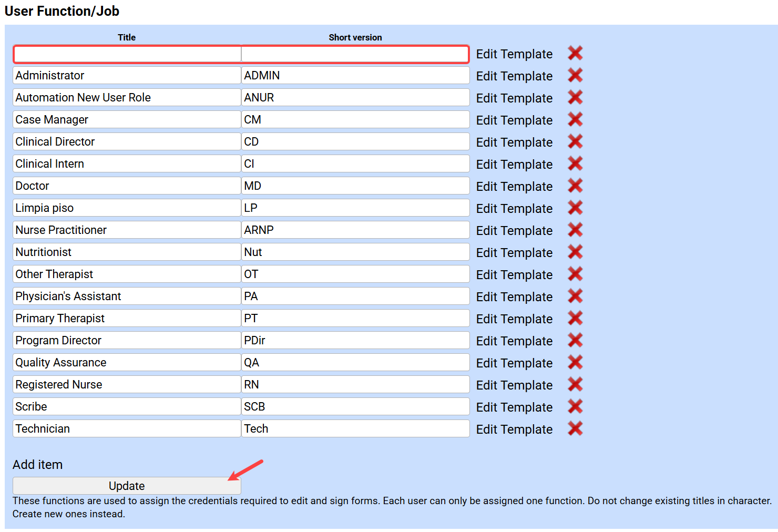778x532 pixels.
Task: Select the Program Director title field
Action: point(127,341)
